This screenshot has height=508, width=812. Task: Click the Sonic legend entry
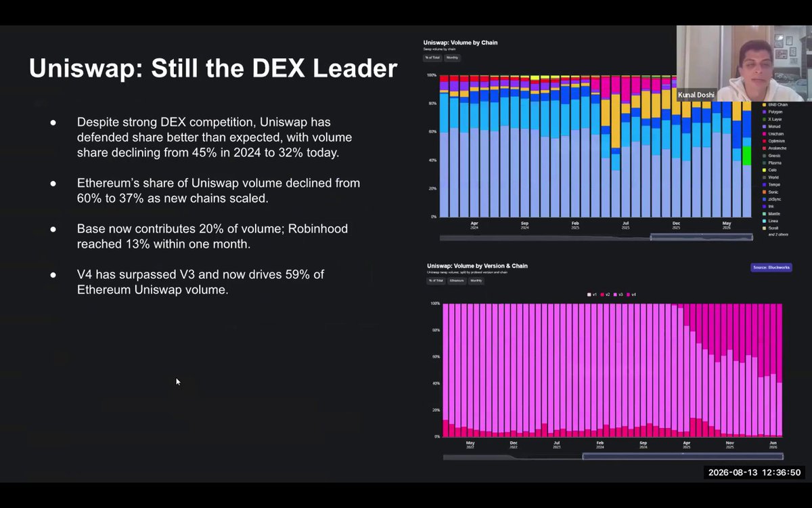[x=771, y=192]
